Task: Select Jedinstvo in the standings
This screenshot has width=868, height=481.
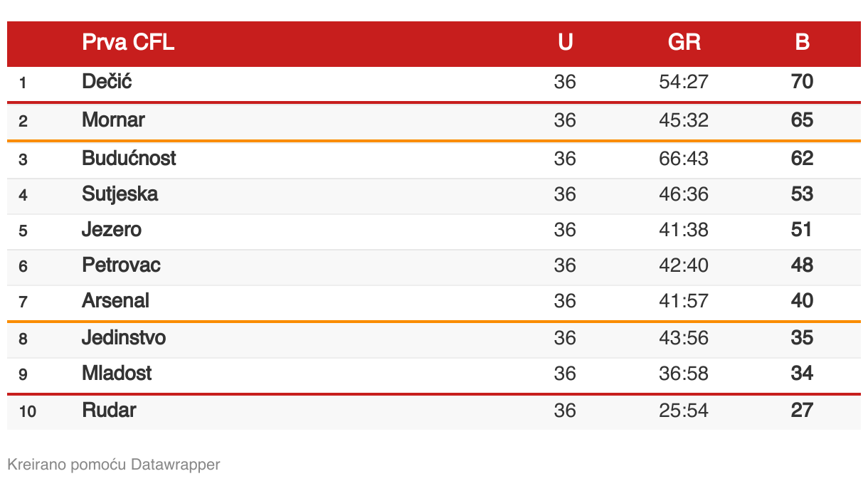Action: (124, 337)
